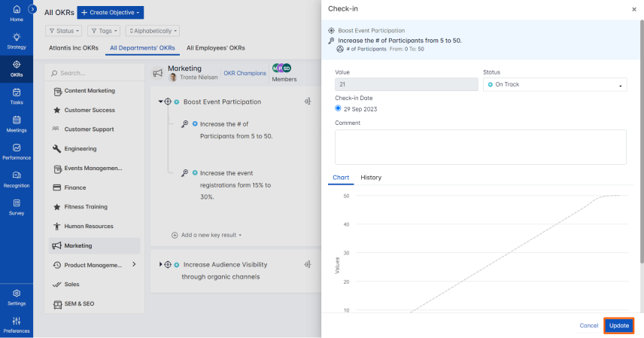Open the OKRs section

click(x=17, y=69)
